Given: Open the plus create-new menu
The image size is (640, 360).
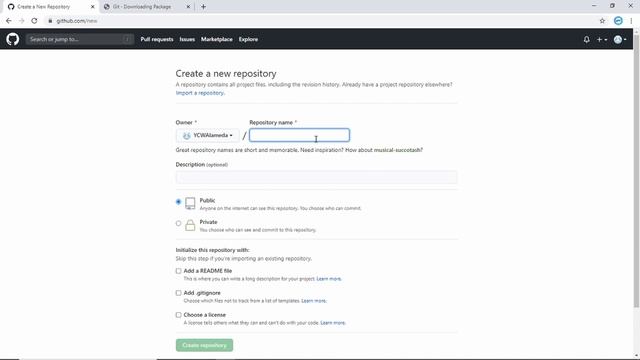Looking at the screenshot, I should click(x=602, y=40).
